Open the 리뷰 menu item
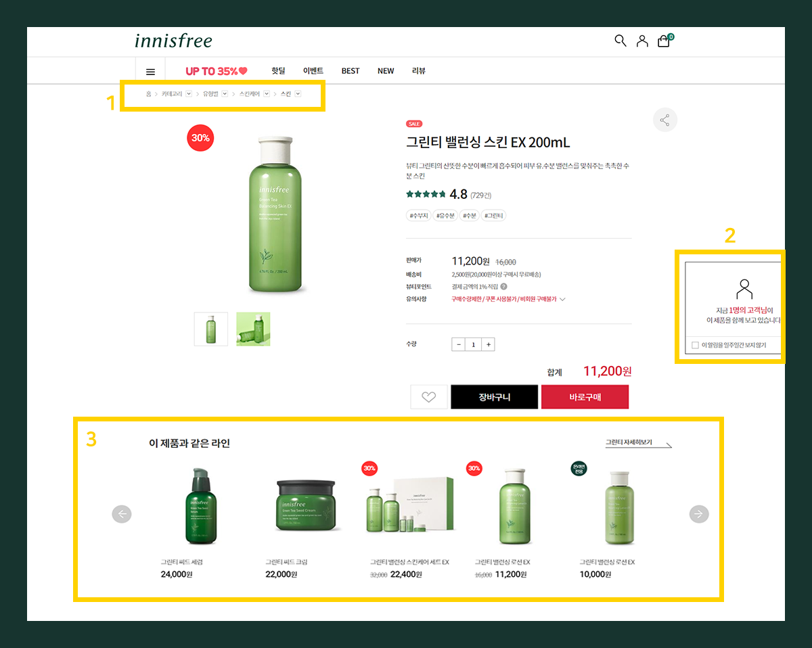This screenshot has width=812, height=648. click(x=419, y=71)
